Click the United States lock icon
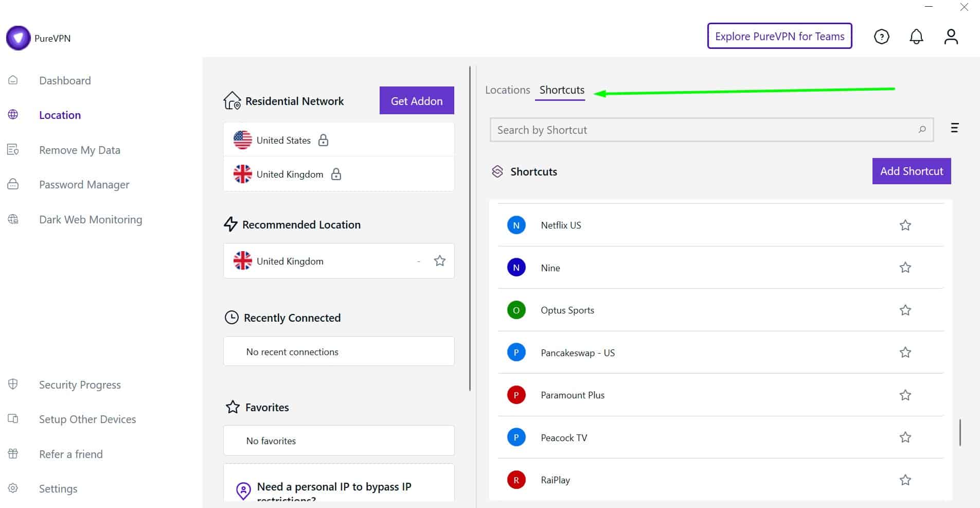The image size is (980, 508). [x=323, y=140]
